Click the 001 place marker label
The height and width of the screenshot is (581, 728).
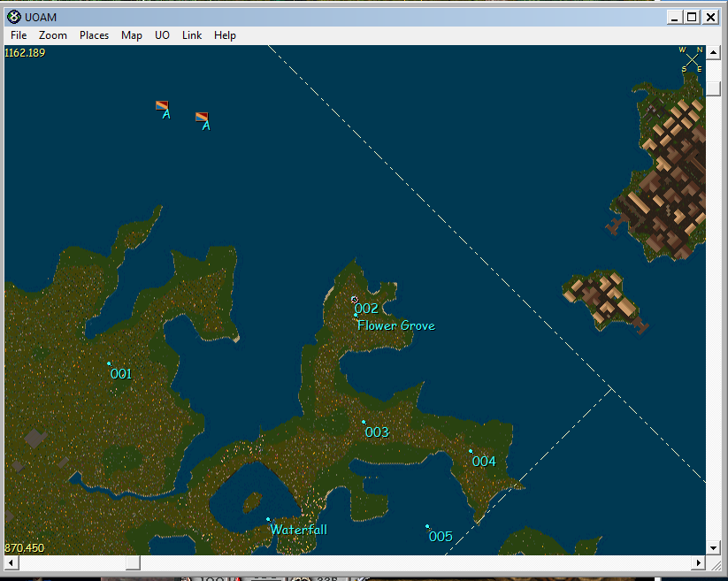click(121, 373)
